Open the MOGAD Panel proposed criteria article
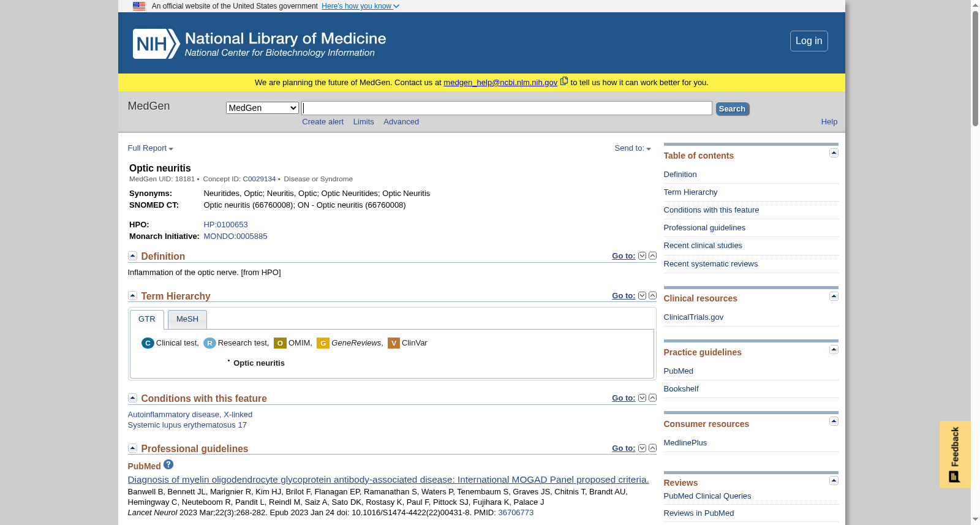 (388, 480)
